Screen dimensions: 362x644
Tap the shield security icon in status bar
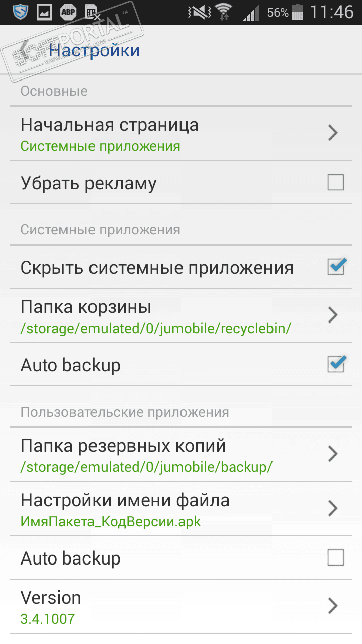(20, 12)
